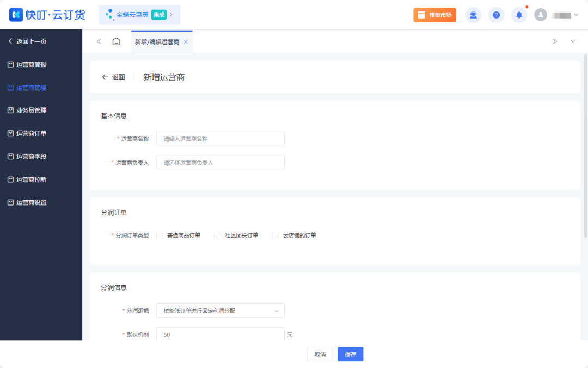The height and width of the screenshot is (368, 588).
Task: Check the 普通商品订单 checkbox
Action: click(x=160, y=236)
